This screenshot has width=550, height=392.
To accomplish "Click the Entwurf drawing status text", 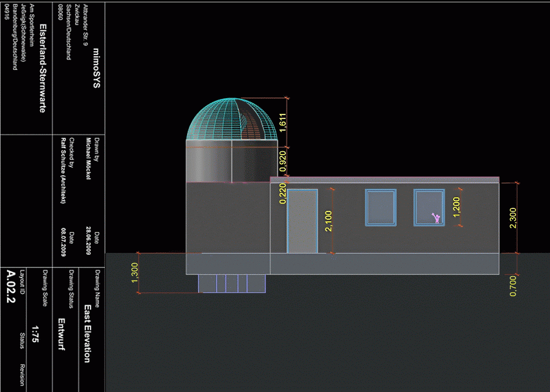I will 62,334.
